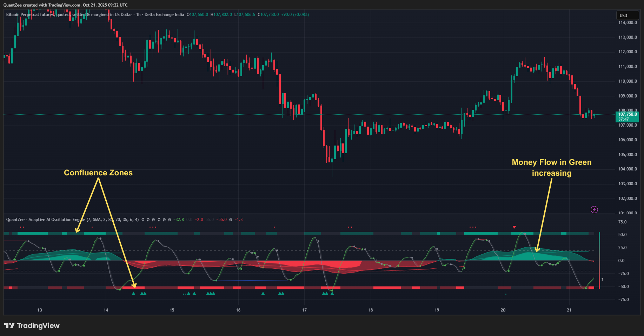Click the current price label 107,750.0
The image size is (644, 336).
tap(627, 114)
